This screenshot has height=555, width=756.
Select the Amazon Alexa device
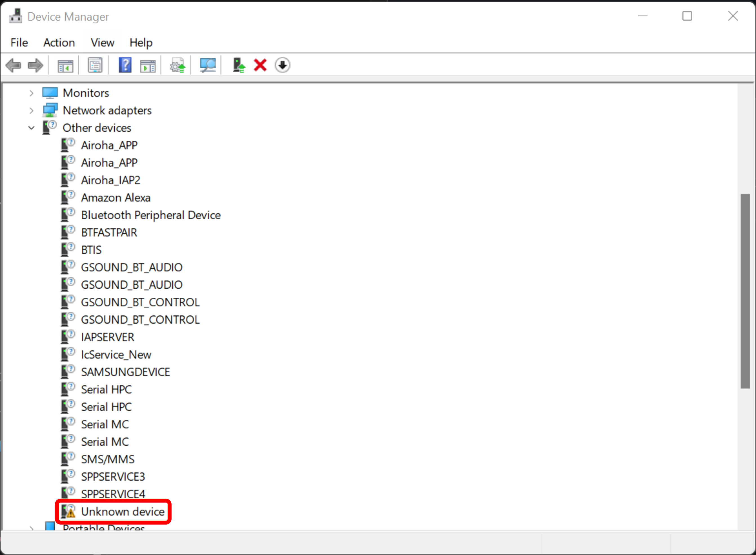115,198
